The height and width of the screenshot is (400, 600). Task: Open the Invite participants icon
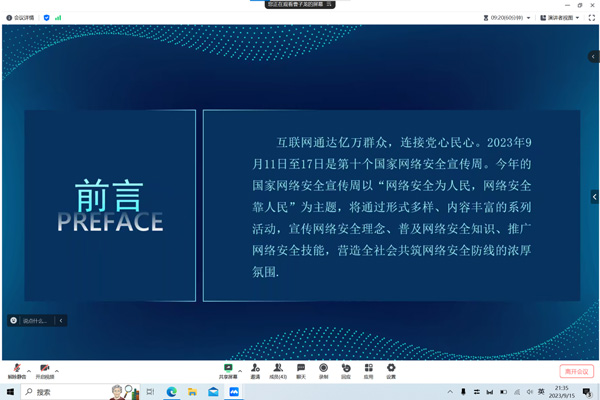coord(256,369)
